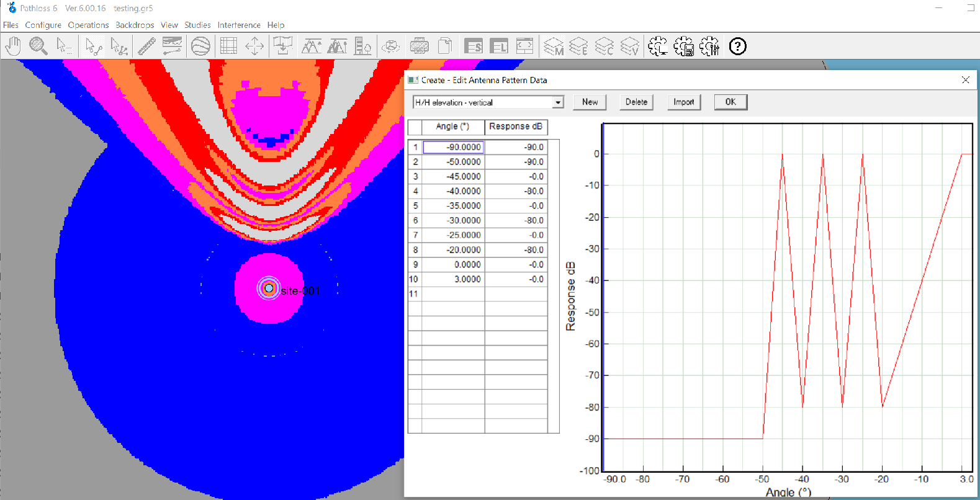The width and height of the screenshot is (980, 500).
Task: Open the help question mark icon
Action: click(x=737, y=47)
